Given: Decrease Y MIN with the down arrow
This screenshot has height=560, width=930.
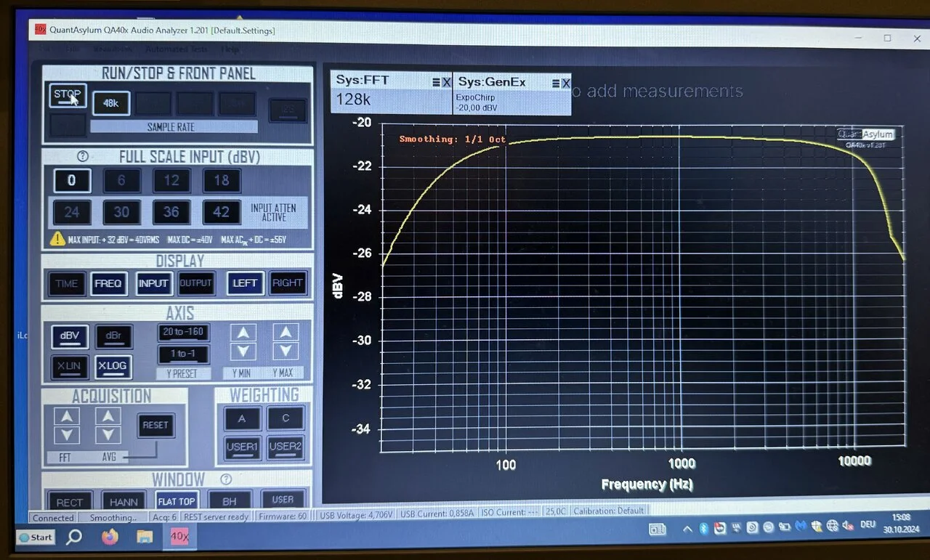Looking at the screenshot, I should coord(243,352).
